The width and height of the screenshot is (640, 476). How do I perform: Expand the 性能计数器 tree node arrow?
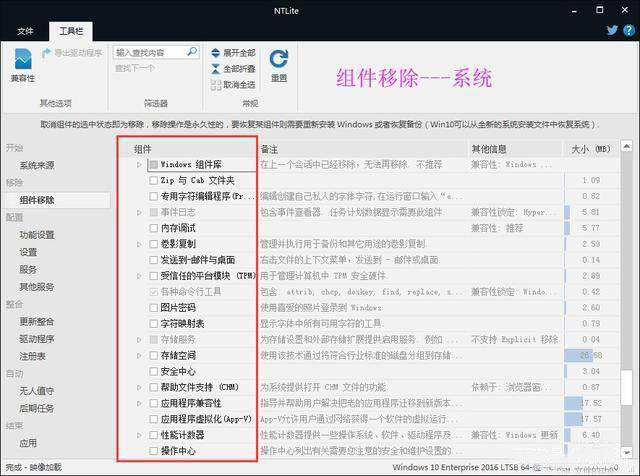click(139, 435)
